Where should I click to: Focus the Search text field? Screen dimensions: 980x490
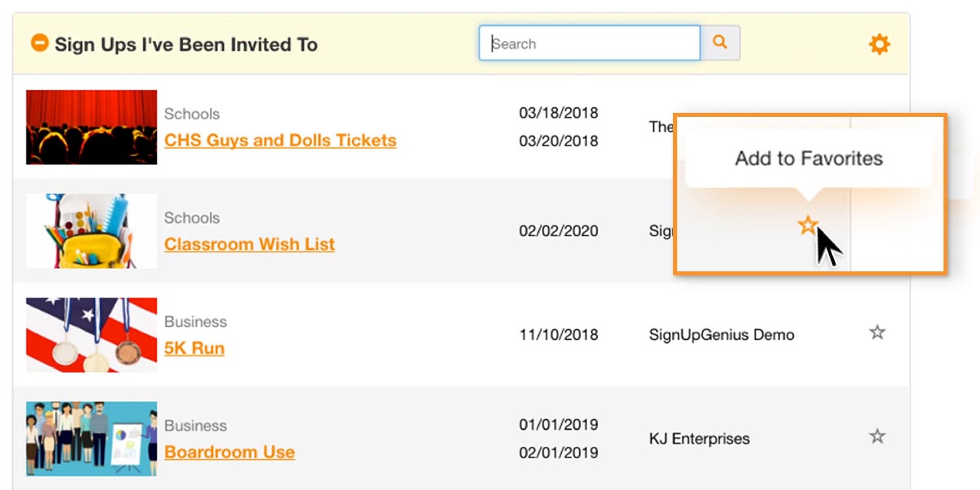tap(589, 43)
